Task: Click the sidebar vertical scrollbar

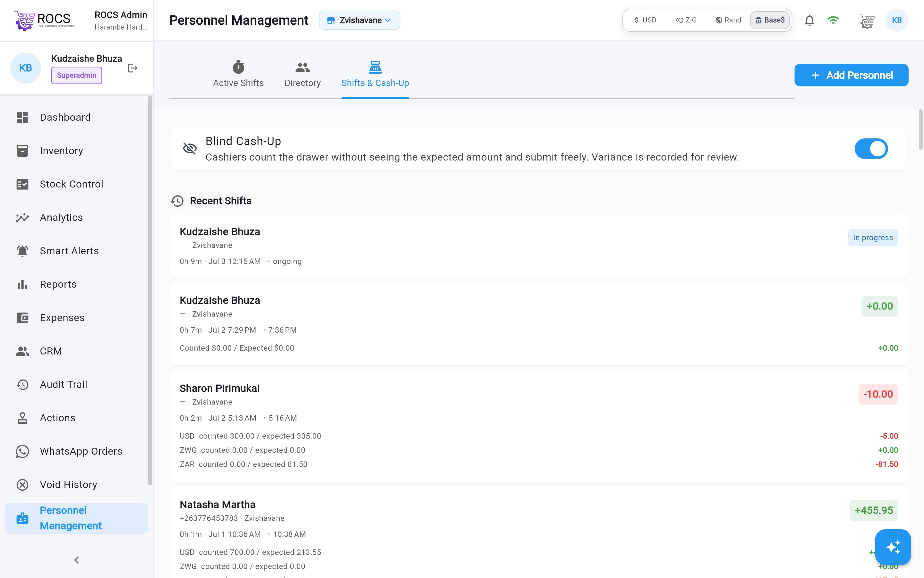Action: (x=150, y=291)
